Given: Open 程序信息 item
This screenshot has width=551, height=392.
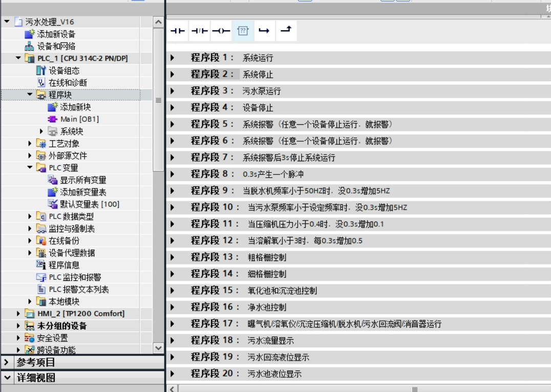Looking at the screenshot, I should tap(58, 265).
